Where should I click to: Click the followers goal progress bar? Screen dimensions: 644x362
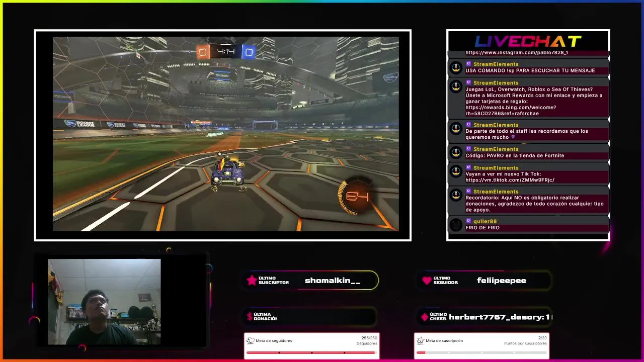pos(311,352)
